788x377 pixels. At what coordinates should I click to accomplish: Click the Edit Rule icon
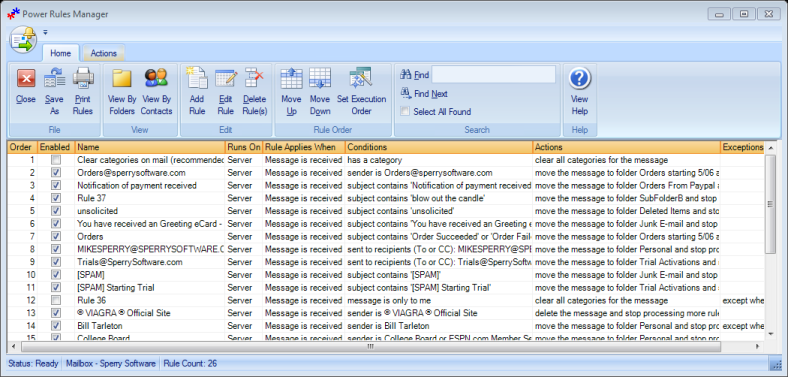pyautogui.click(x=226, y=79)
